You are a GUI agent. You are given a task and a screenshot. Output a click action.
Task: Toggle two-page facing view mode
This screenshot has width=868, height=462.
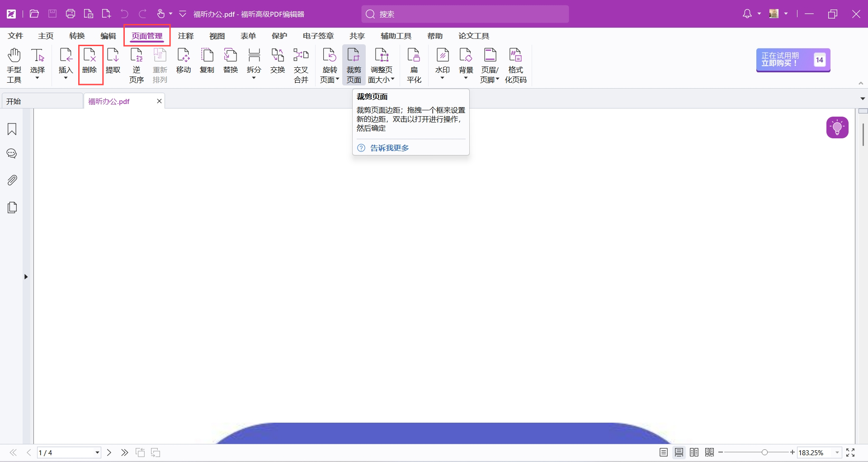pyautogui.click(x=694, y=453)
